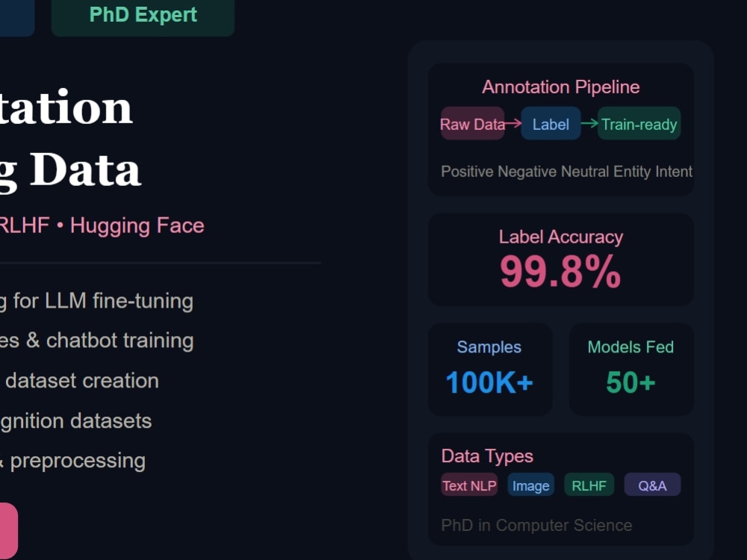Click the LLM fine-tuning bullet line
The image size is (747, 560).
[96, 302]
